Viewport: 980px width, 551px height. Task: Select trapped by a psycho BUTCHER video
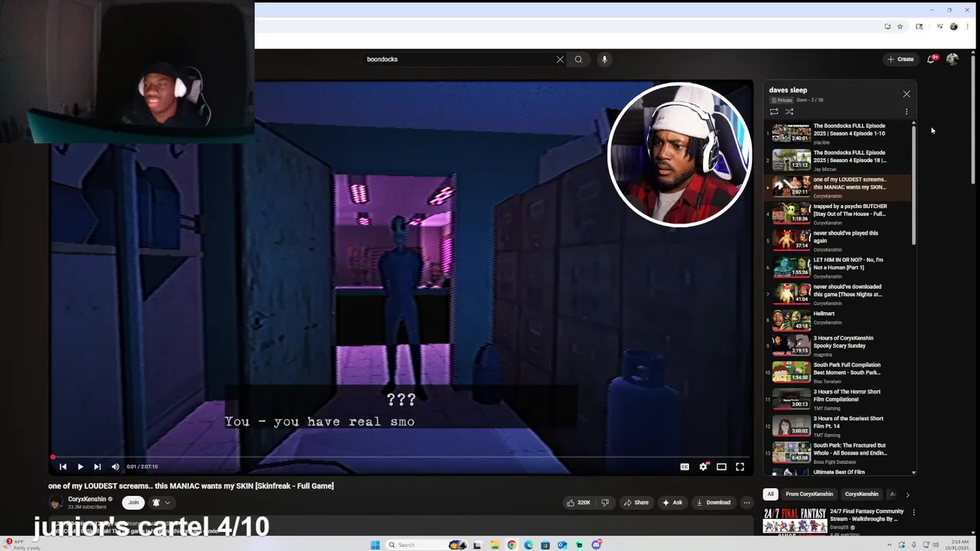[x=837, y=214]
